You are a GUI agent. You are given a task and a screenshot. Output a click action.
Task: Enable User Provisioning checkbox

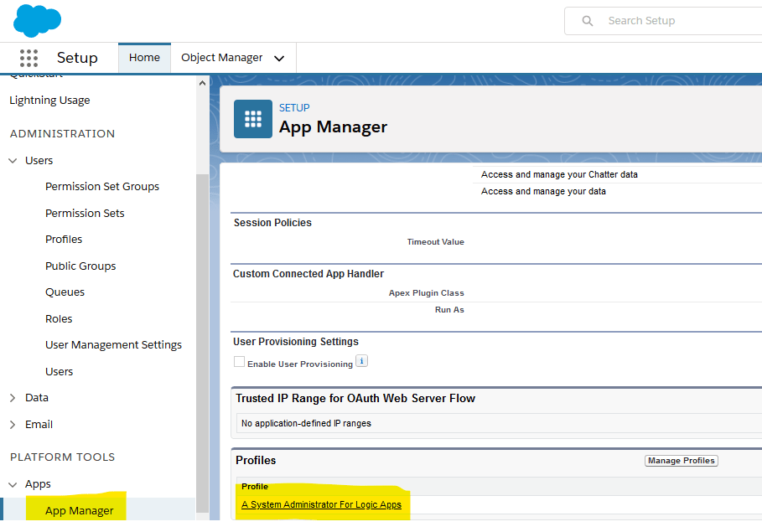click(x=240, y=363)
